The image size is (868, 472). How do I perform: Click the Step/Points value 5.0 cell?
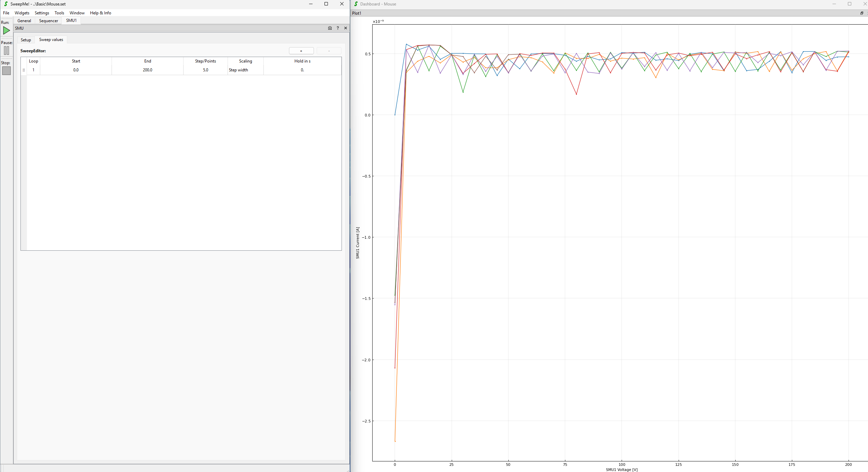(205, 70)
